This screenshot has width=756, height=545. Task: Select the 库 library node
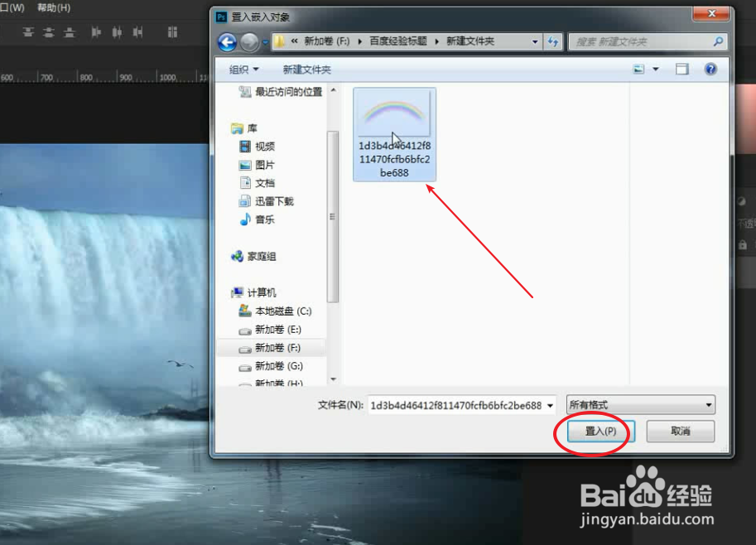[x=244, y=128]
